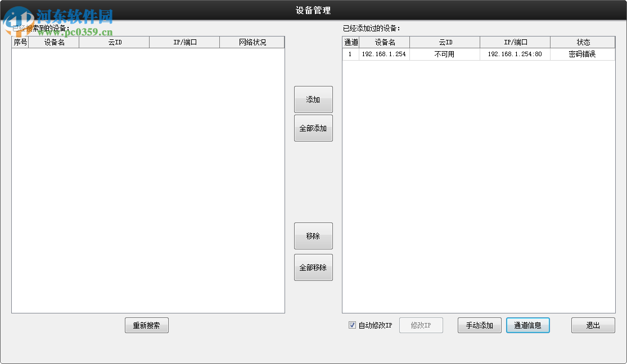Click the 添加 button to add device
The height and width of the screenshot is (364, 627).
[313, 99]
